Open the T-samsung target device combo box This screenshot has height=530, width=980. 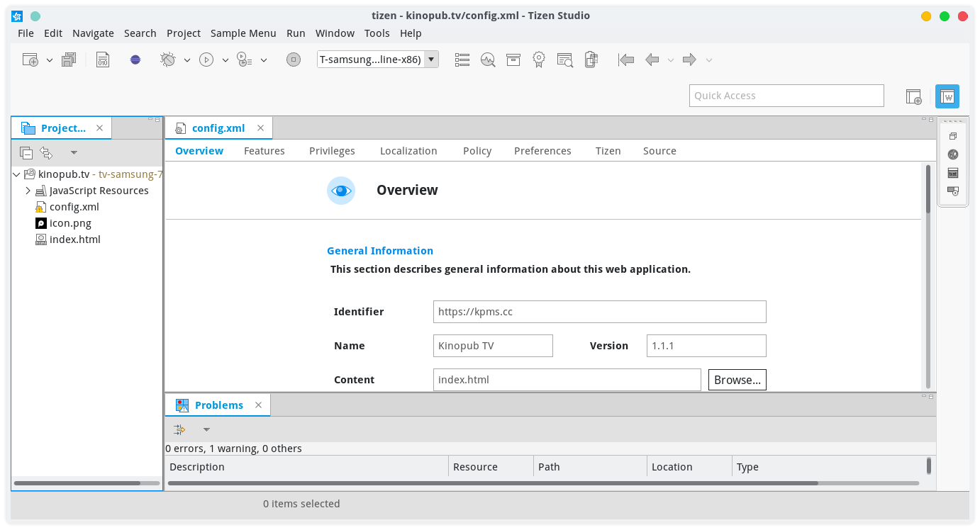point(378,60)
